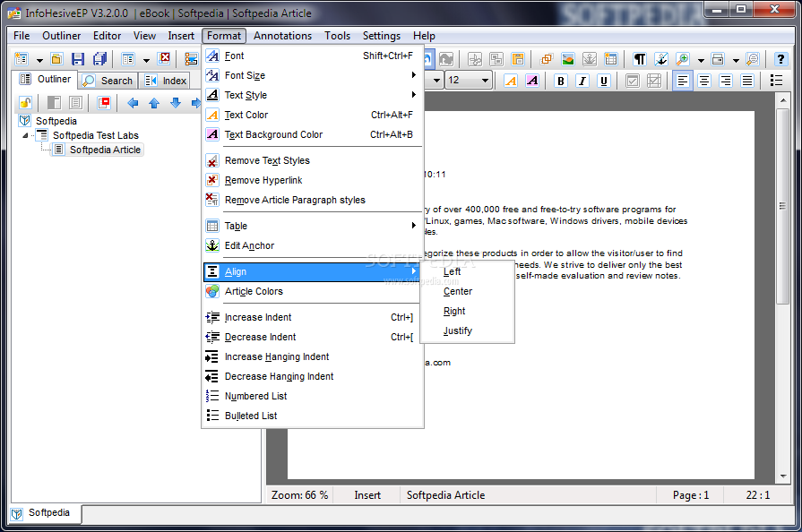Screen dimensions: 802x532
Task: Expand the Font Size submenu
Action: click(x=313, y=75)
